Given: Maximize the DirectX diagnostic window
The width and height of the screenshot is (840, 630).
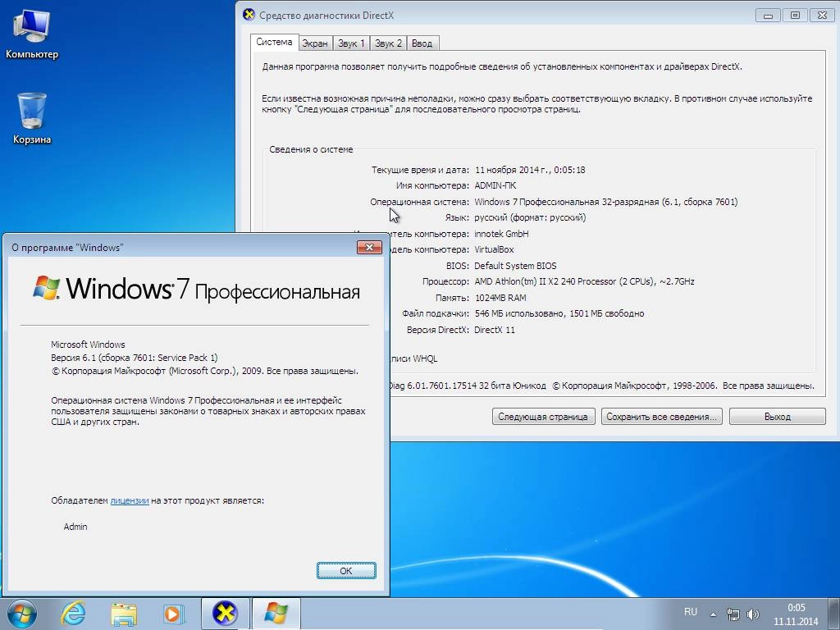Looking at the screenshot, I should click(795, 15).
